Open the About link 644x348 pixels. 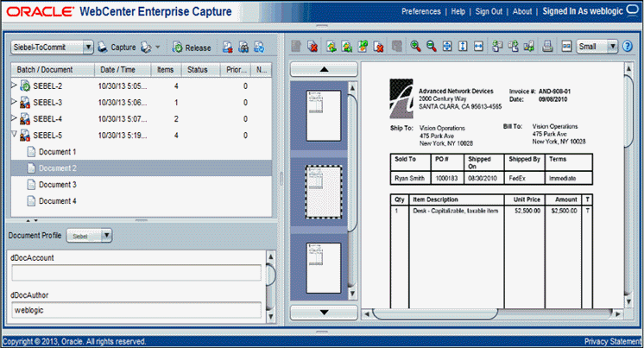click(522, 11)
